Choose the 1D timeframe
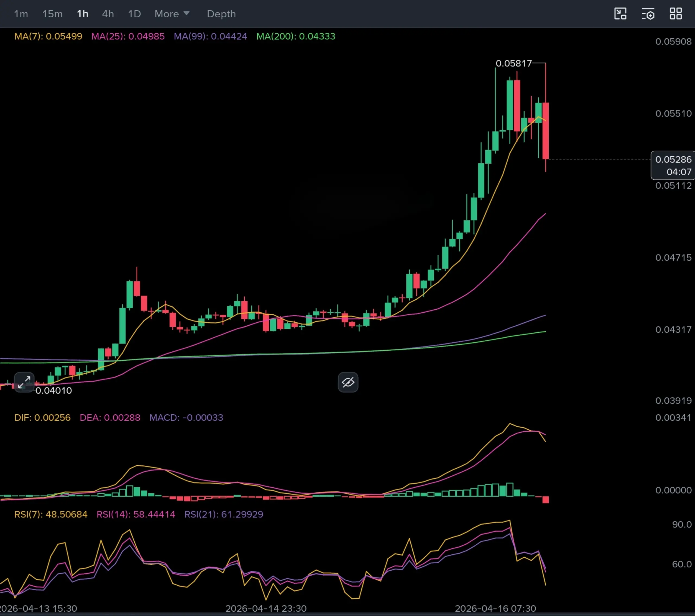Image resolution: width=695 pixels, height=616 pixels. 134,14
